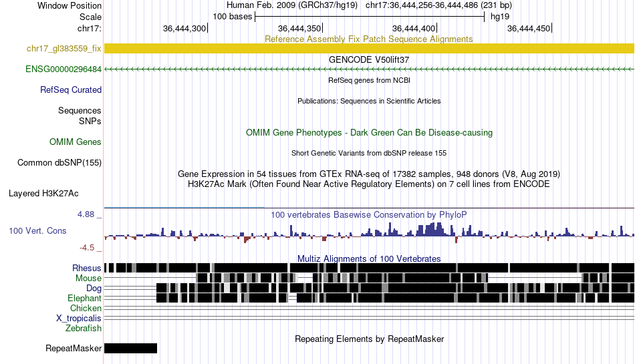Click the yellow fix patch alignment bar

point(370,49)
